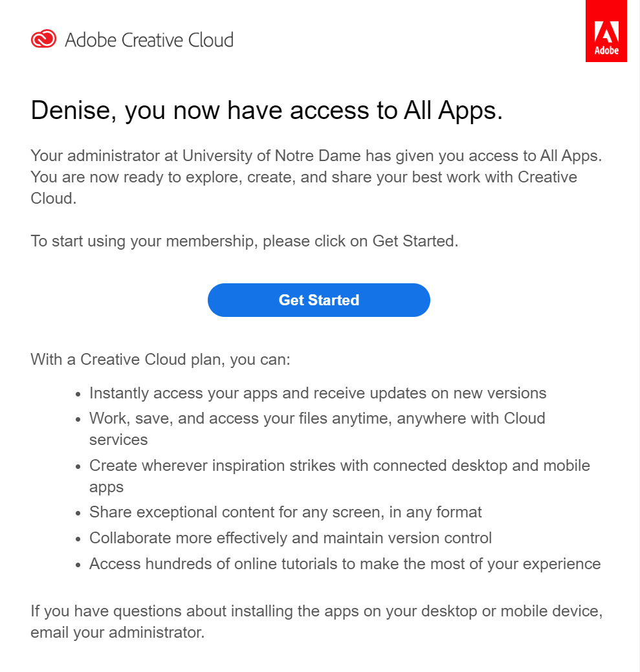This screenshot has width=640, height=672.
Task: Select the 'Create wherever inspiration strikes' bullet
Action: 340,476
